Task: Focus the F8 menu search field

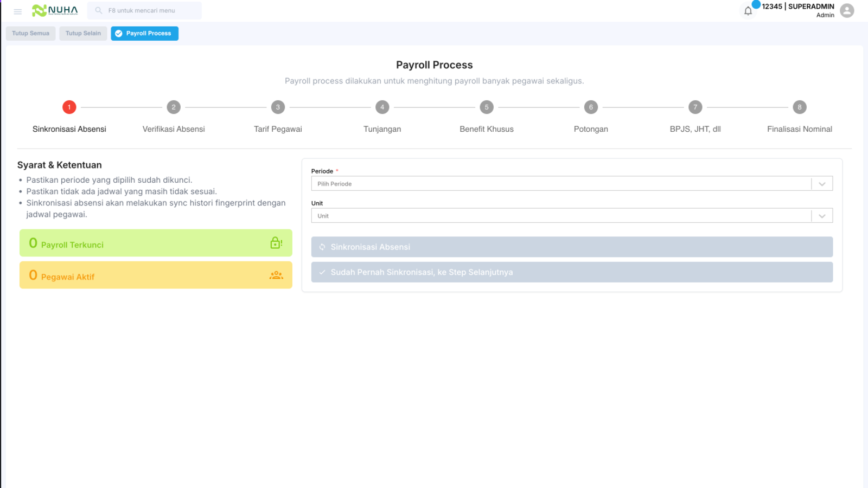Action: pyautogui.click(x=144, y=10)
